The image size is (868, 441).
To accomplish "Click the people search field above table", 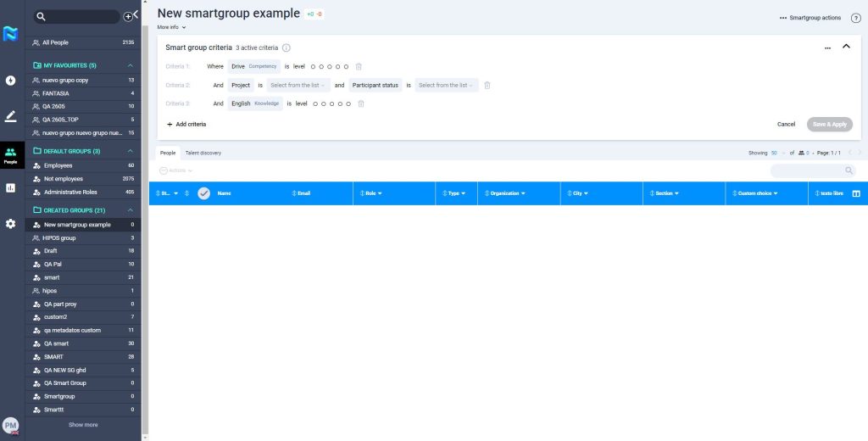I will 812,170.
